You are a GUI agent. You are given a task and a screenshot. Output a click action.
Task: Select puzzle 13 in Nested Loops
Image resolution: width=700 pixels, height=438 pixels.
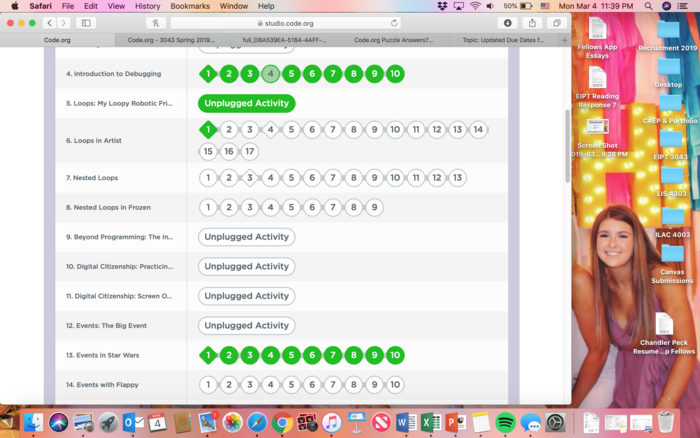(x=457, y=178)
